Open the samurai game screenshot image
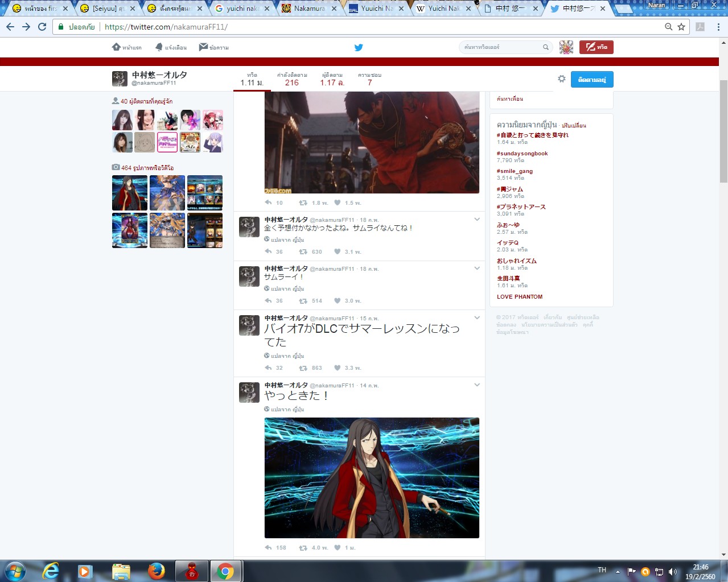Screen dimensions: 728x582 pyautogui.click(x=372, y=142)
